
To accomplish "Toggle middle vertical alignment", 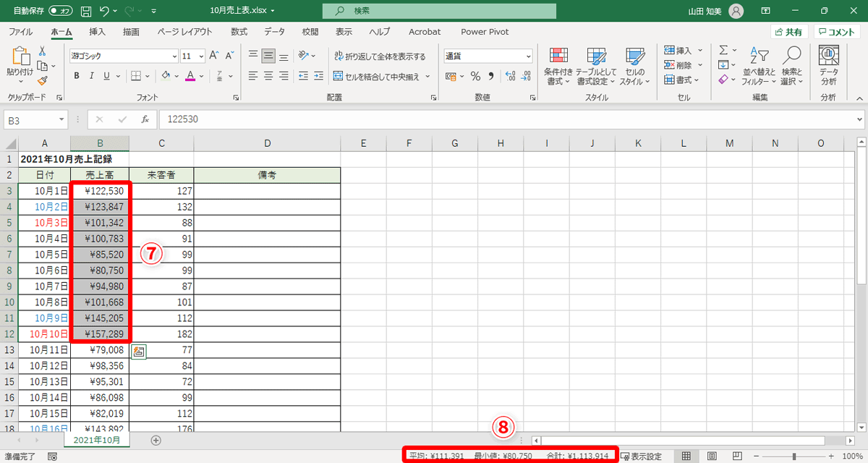I will coord(268,56).
